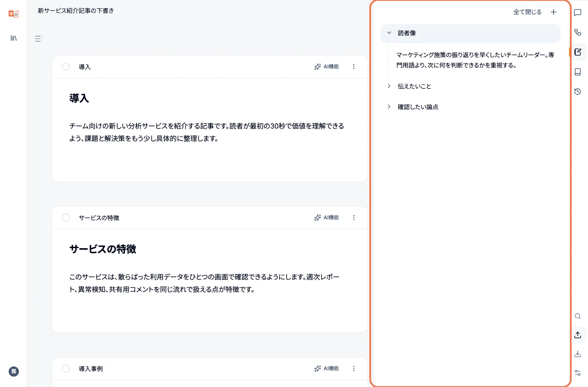Open AI機能 on the サービスの特徴 card

[x=327, y=218]
